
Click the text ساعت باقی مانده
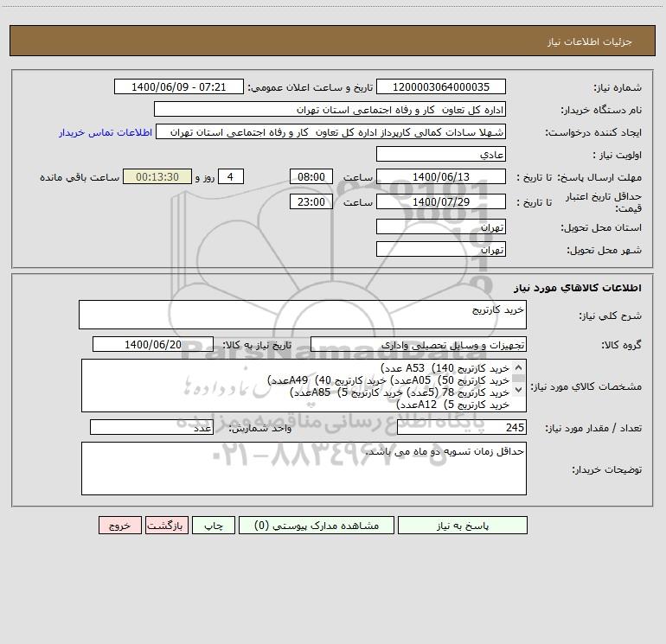click(80, 177)
